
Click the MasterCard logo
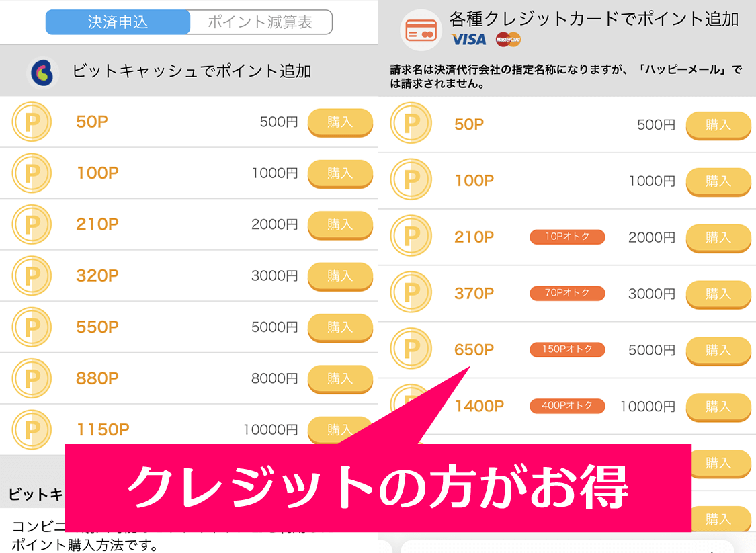point(508,40)
